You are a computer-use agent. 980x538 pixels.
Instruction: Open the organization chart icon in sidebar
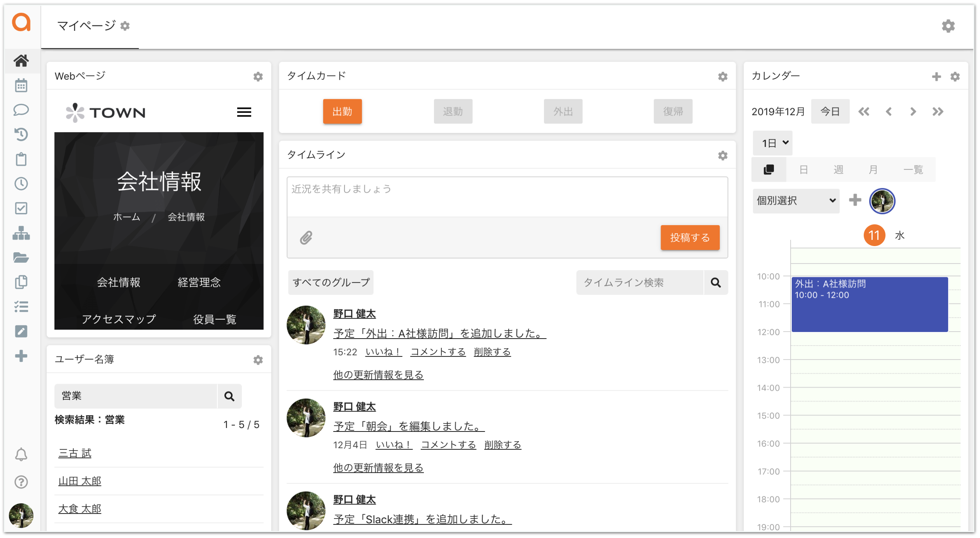(x=21, y=233)
